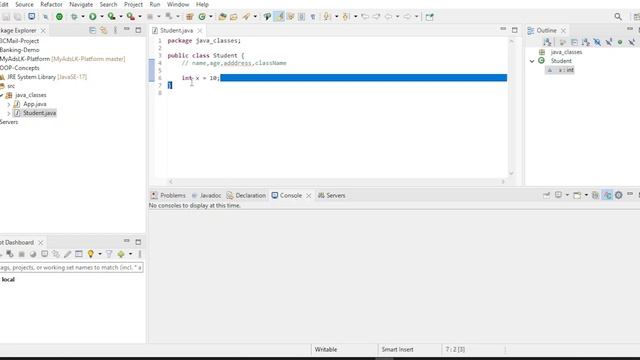
Task: Open Boot Dashboard lightbulb dropdown arrow
Action: 100,254
